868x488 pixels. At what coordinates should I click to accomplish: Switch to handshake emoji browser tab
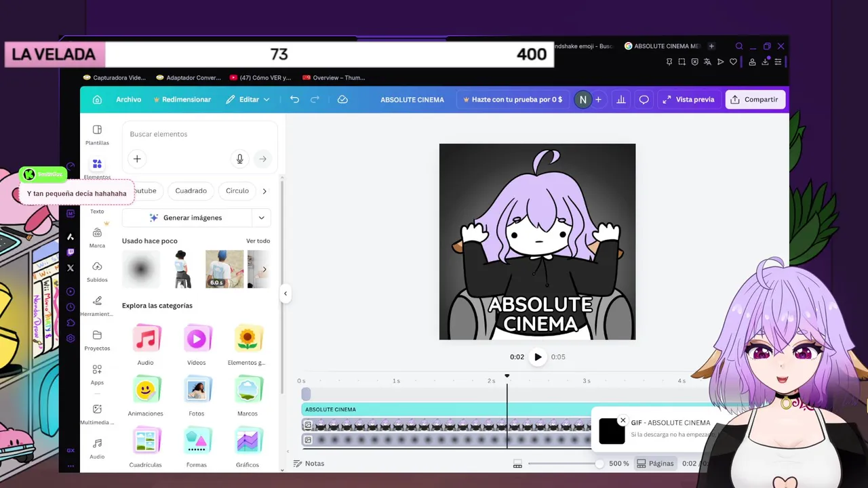coord(583,46)
